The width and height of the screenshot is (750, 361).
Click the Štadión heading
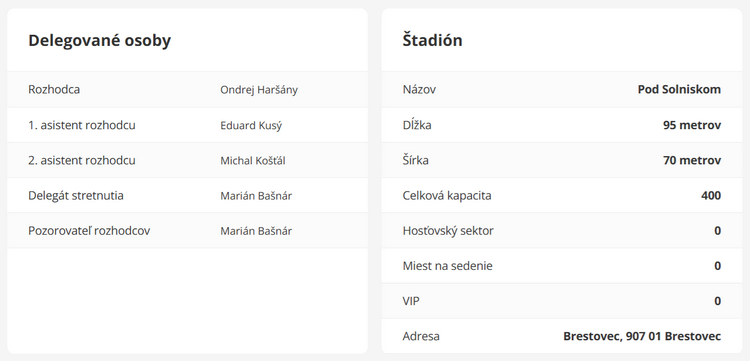pos(432,40)
